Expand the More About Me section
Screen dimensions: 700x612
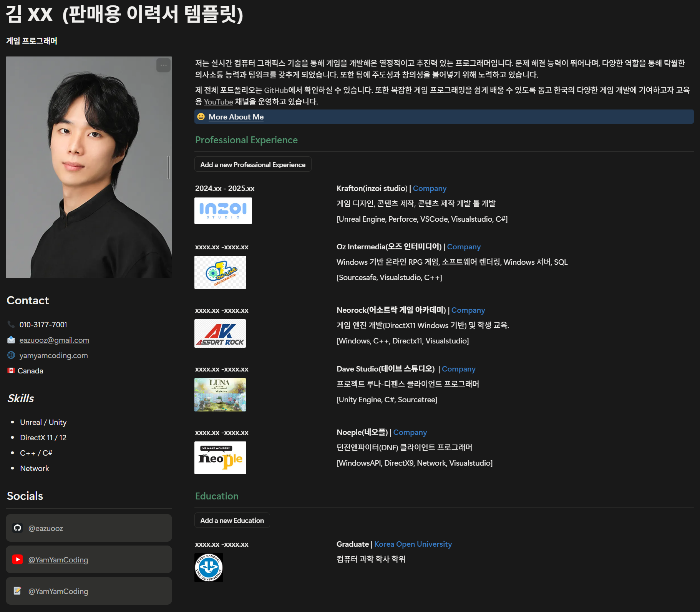click(444, 117)
